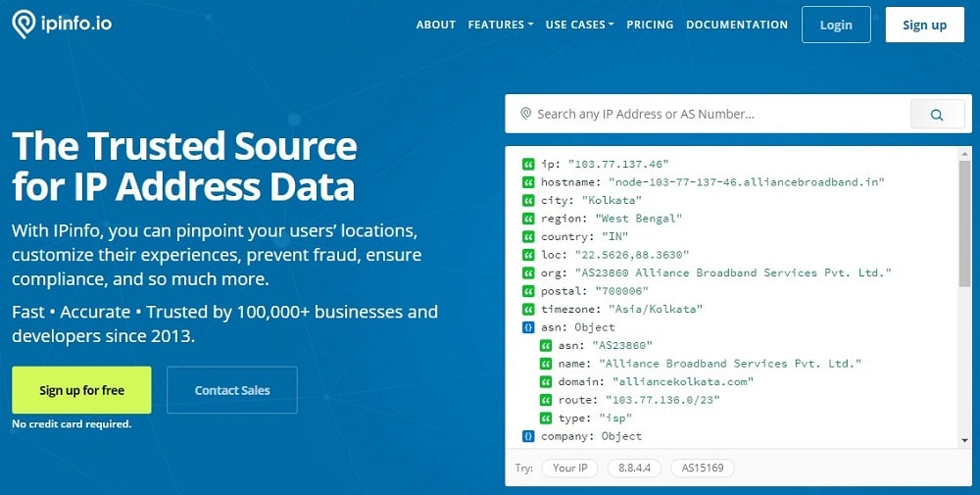
Task: Click the hostname value alliancebroadband.in
Action: point(747,182)
